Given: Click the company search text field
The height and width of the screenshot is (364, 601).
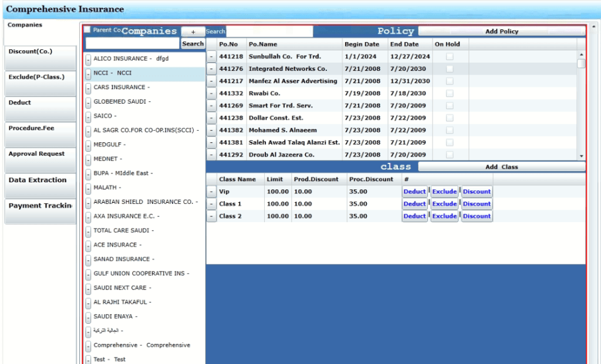Looking at the screenshot, I should coord(132,43).
